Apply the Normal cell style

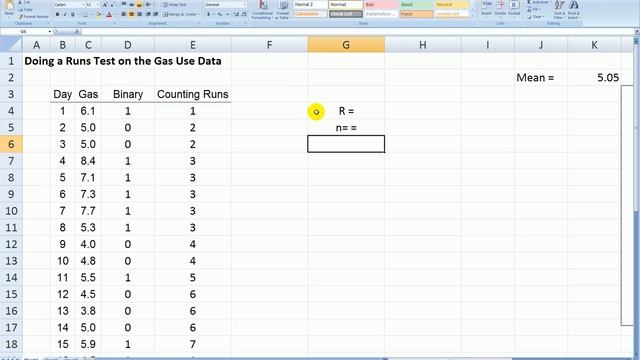coord(346,4)
